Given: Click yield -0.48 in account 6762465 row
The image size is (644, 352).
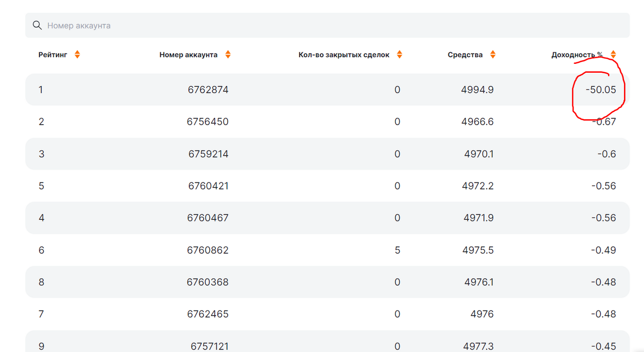Looking at the screenshot, I should pos(604,314).
